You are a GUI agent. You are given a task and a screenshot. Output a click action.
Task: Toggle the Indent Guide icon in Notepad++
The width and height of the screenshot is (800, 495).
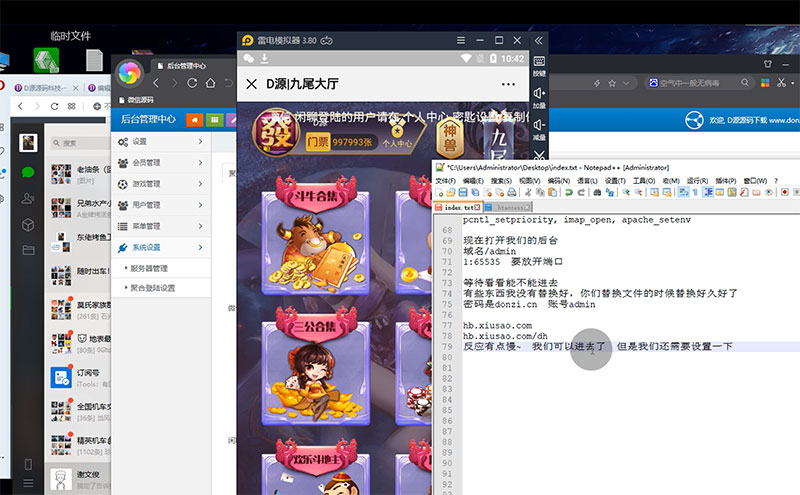click(708, 192)
